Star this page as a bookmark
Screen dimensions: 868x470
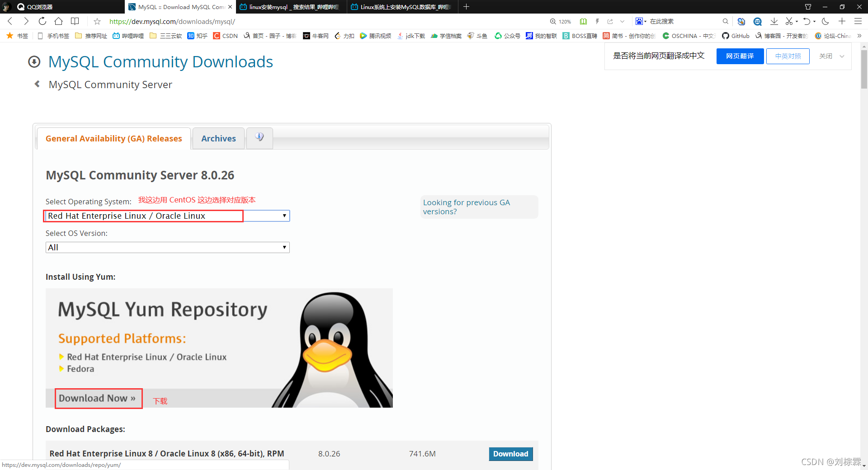(97, 21)
